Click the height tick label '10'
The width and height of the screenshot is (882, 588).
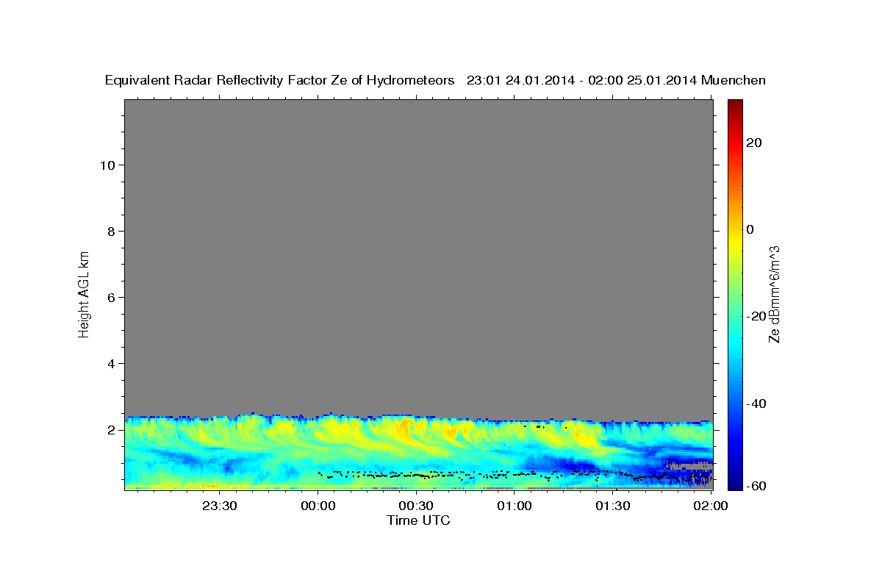107,165
